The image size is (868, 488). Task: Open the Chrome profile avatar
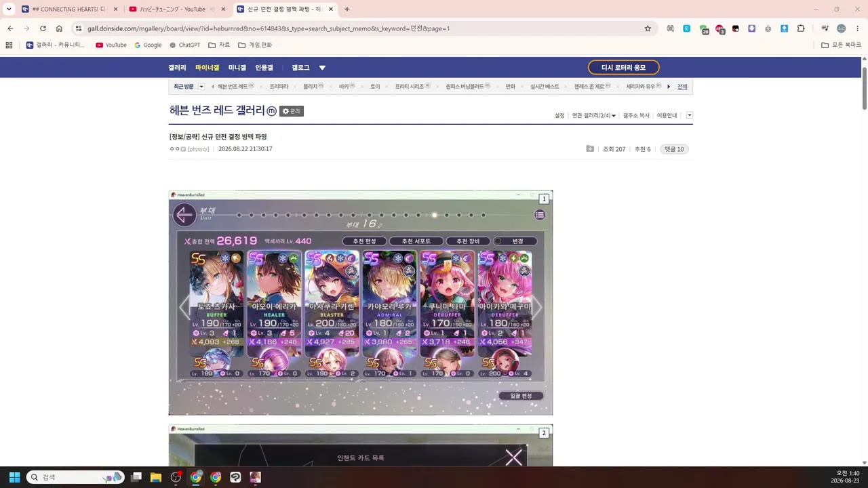[842, 28]
